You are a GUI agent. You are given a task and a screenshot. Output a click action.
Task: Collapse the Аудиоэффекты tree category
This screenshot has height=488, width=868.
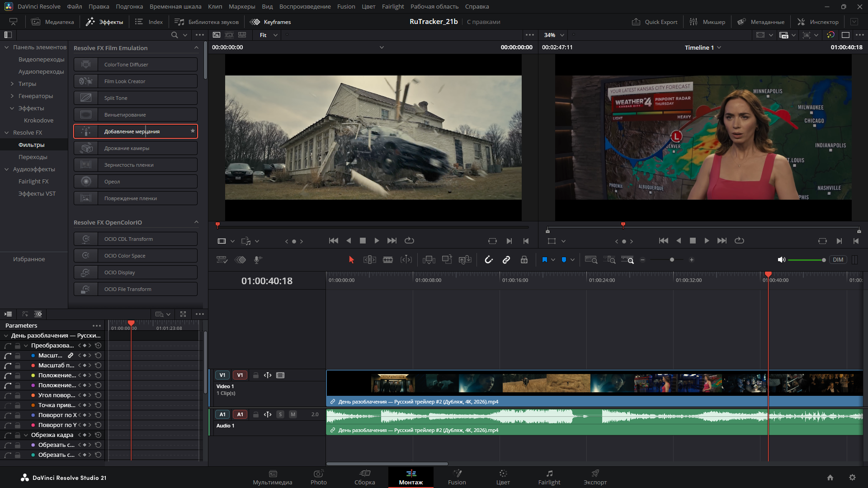pyautogui.click(x=6, y=169)
